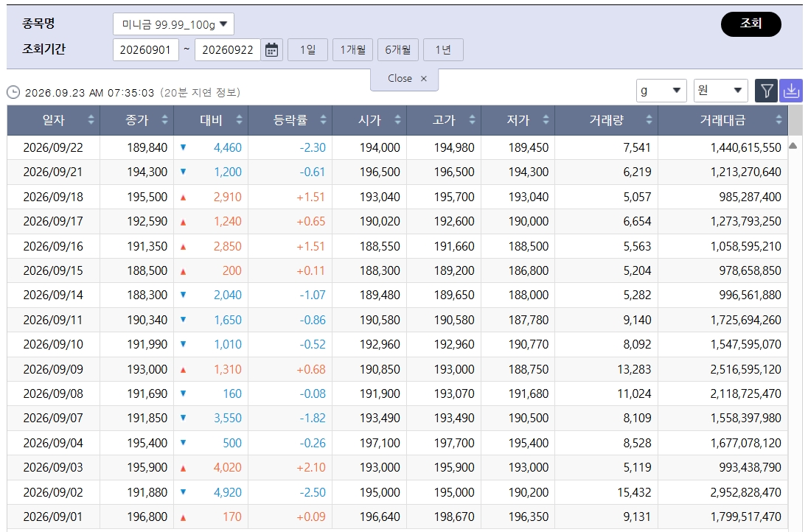Click change value 3,550
This screenshot has width=808, height=532.
pos(228,419)
